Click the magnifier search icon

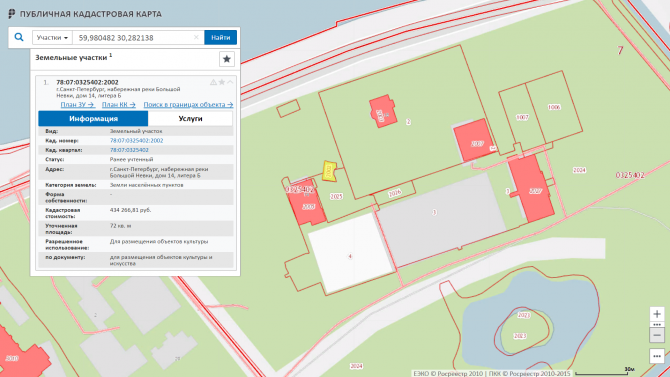coord(19,38)
